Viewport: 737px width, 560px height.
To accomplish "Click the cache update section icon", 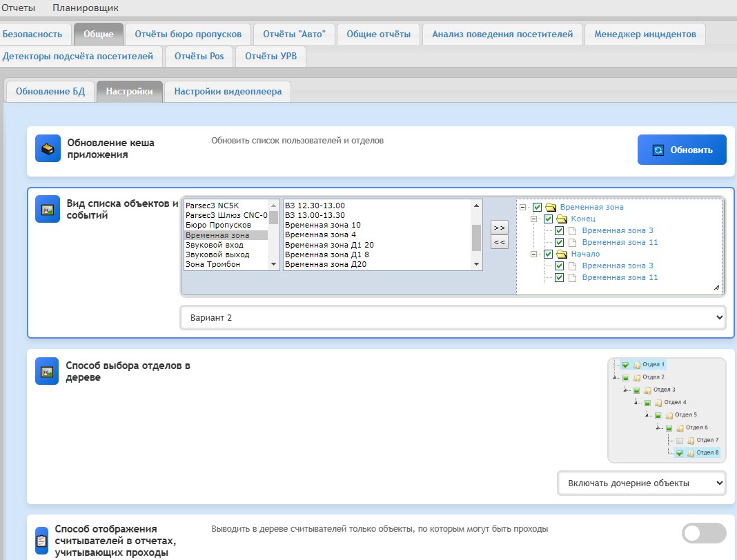I will click(x=48, y=148).
